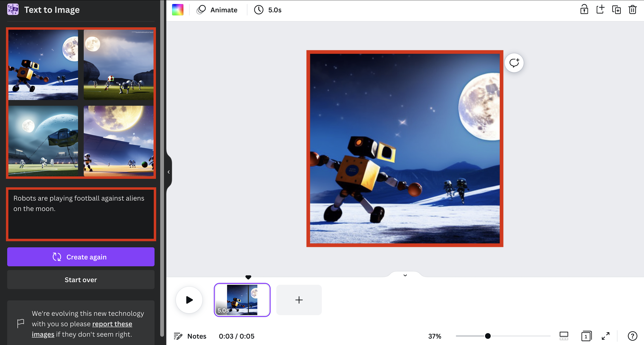The height and width of the screenshot is (345, 644).
Task: Select the robot kicking ball thumbnail
Action: click(43, 65)
